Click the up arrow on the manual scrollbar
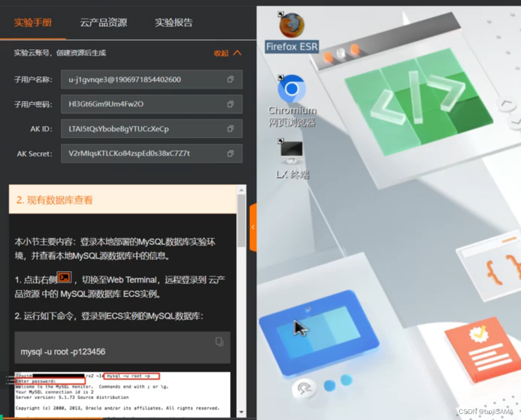The height and width of the screenshot is (420, 521). click(242, 189)
